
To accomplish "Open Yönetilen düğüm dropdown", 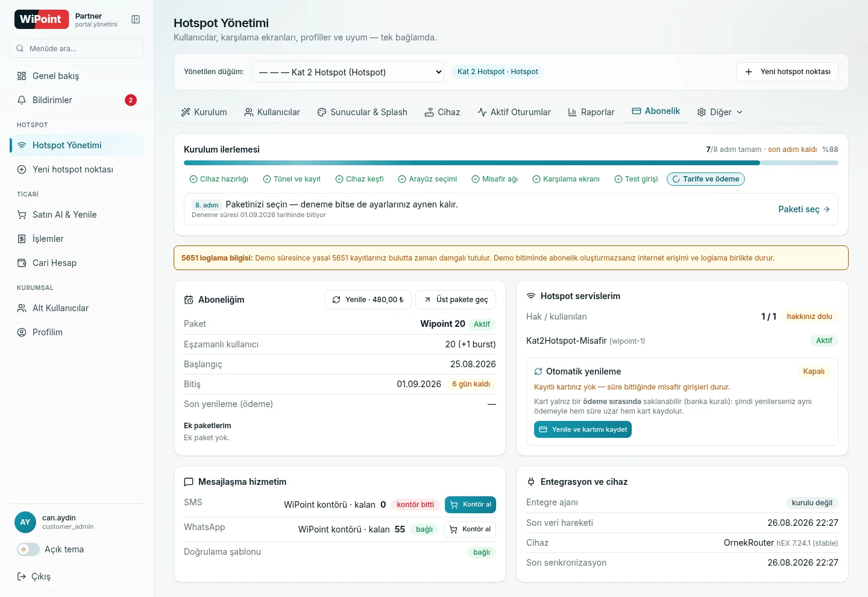I will (x=348, y=72).
